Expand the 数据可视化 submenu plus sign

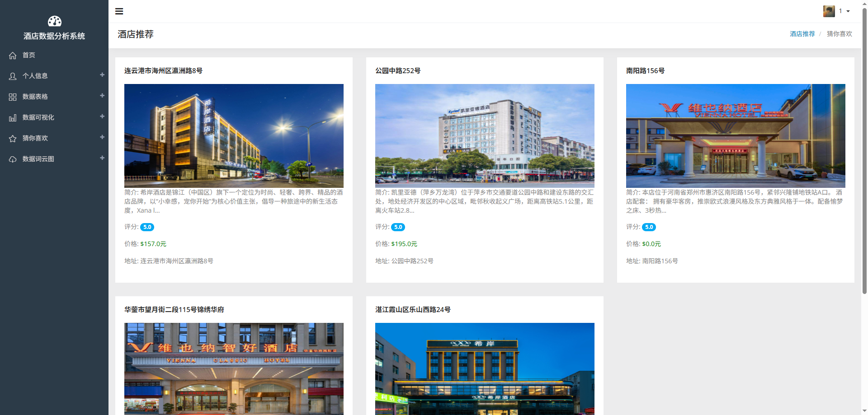click(102, 117)
